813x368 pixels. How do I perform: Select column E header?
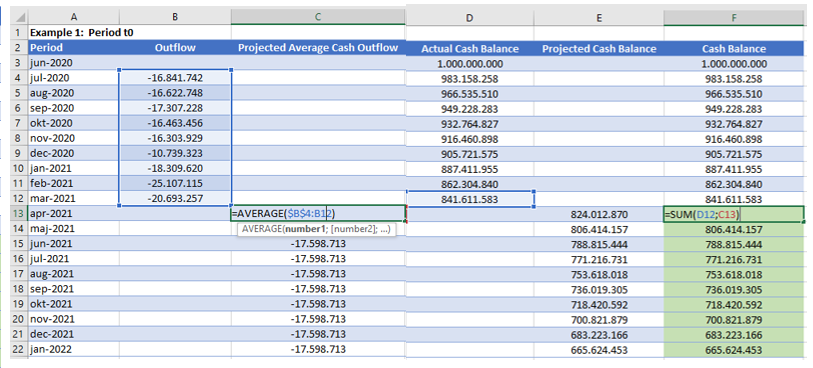click(598, 18)
